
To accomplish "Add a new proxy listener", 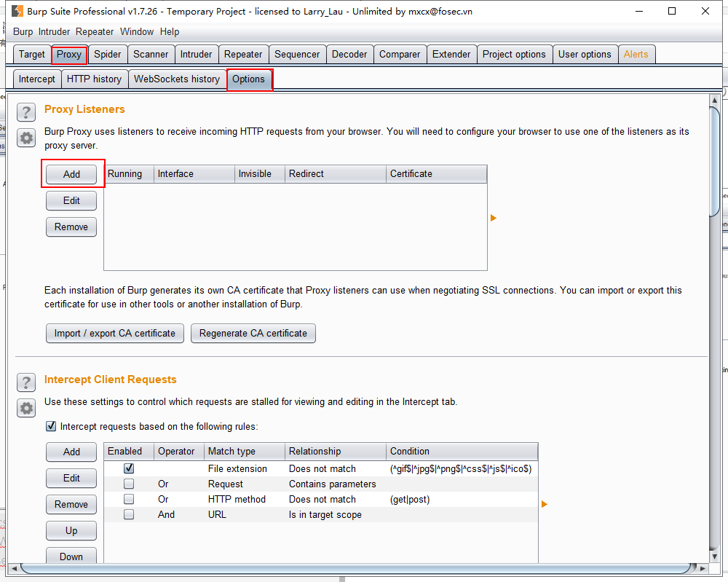I will tap(71, 174).
